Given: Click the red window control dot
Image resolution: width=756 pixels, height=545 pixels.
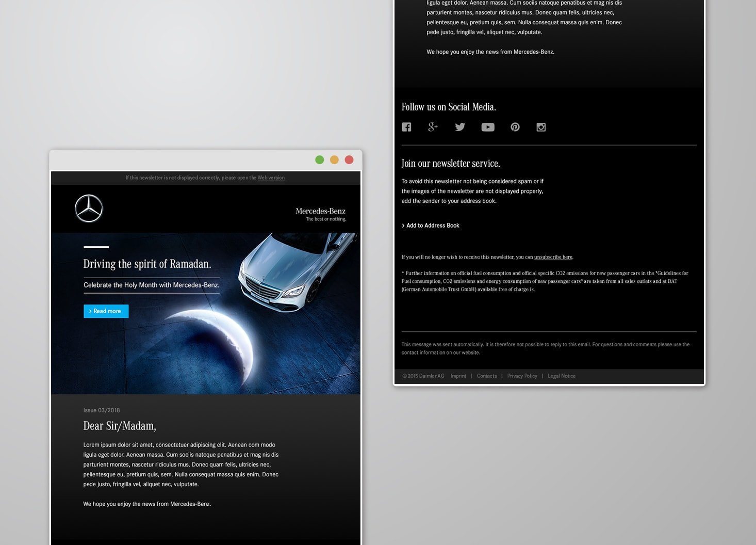Looking at the screenshot, I should point(349,159).
